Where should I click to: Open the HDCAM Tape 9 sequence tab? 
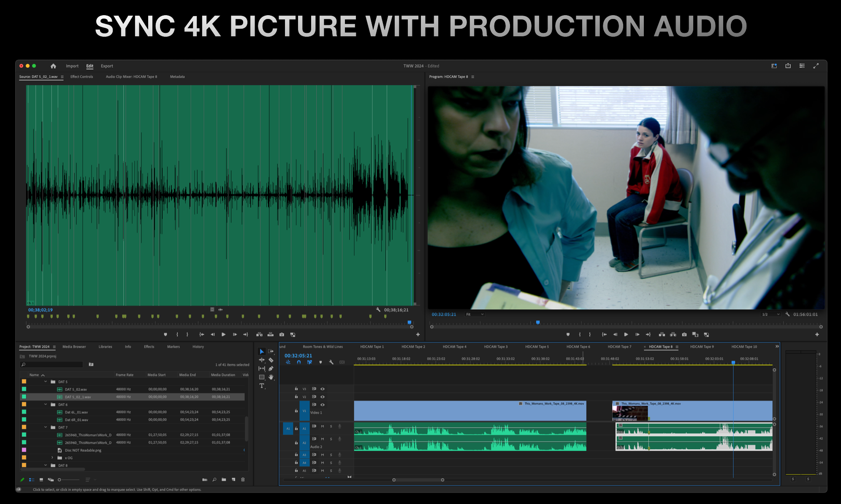(x=702, y=347)
